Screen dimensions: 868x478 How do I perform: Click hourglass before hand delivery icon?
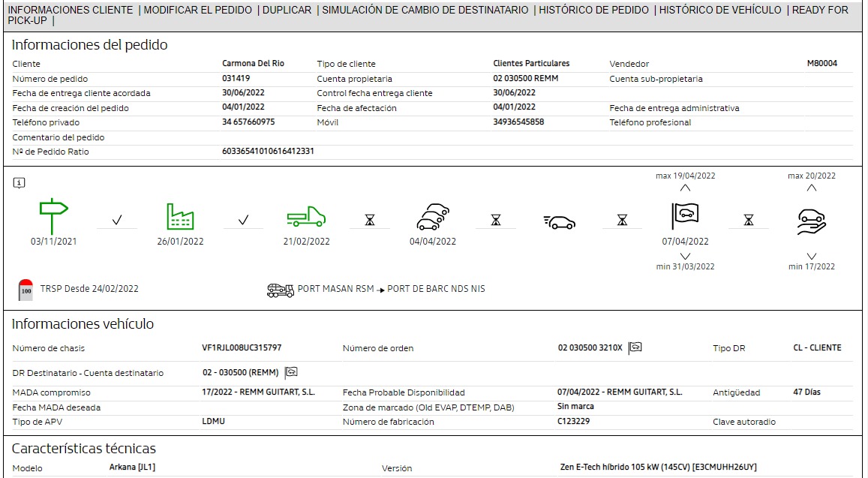click(749, 221)
